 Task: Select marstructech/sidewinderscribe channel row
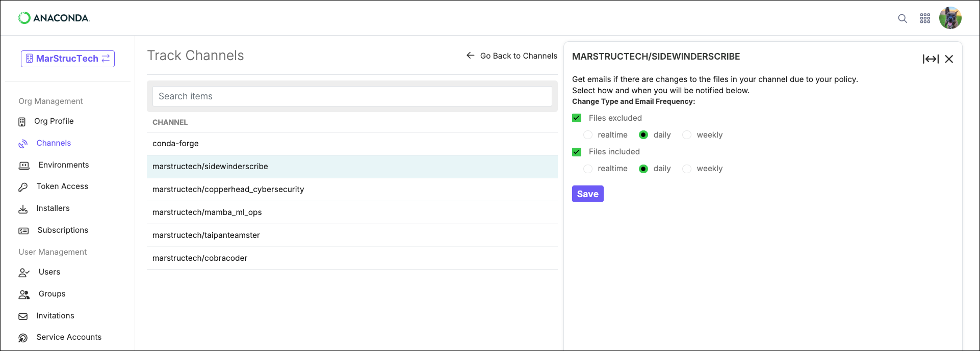352,167
